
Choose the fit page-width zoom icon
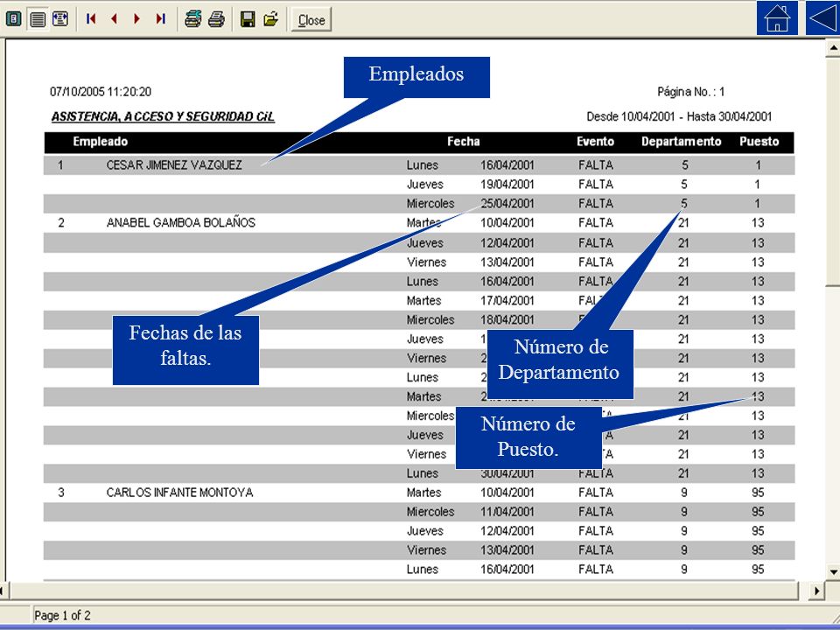pyautogui.click(x=60, y=19)
